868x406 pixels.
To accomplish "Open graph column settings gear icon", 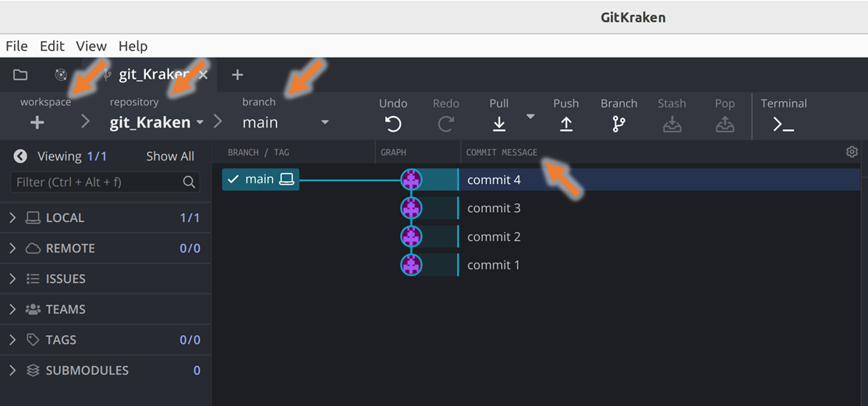I will (852, 151).
